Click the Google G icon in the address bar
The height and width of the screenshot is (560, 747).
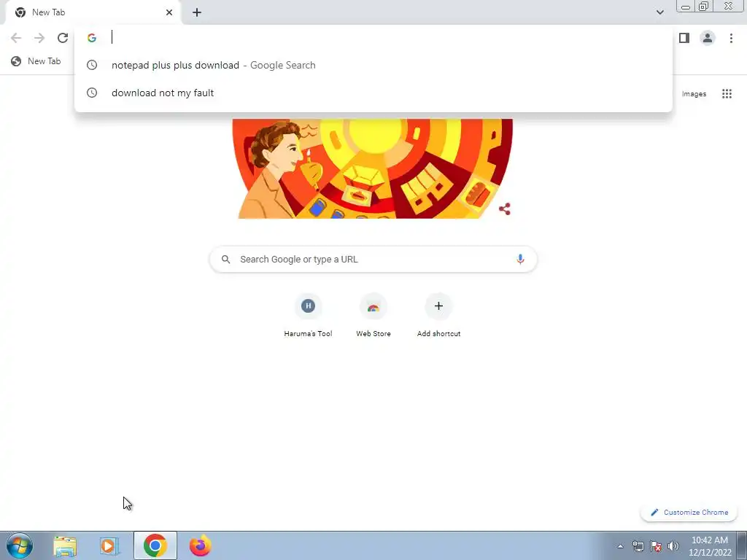pos(92,38)
